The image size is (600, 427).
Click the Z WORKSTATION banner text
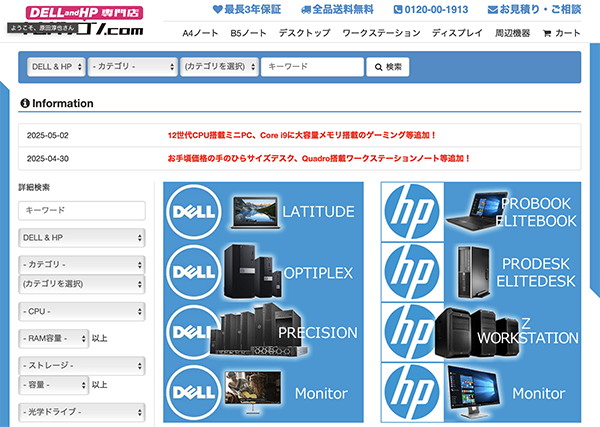pos(528,331)
